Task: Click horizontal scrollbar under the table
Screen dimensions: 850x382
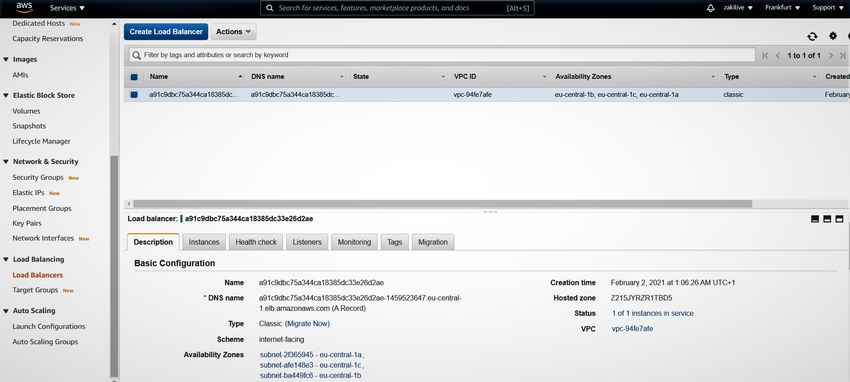Action: (442, 204)
